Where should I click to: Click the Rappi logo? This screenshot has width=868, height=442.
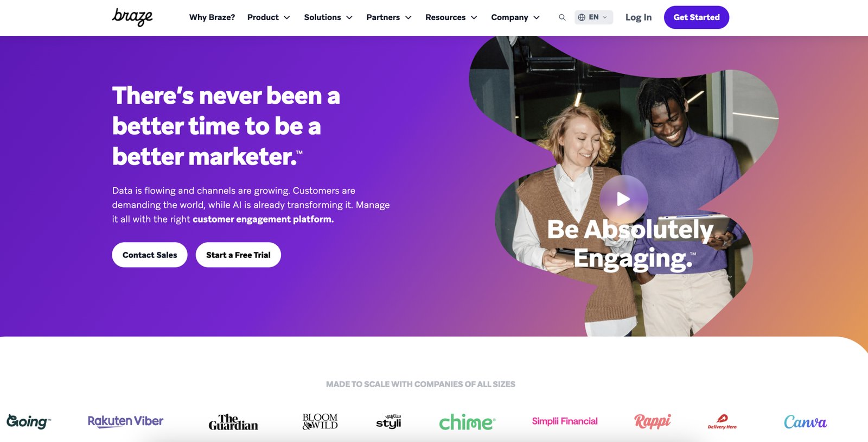point(653,421)
